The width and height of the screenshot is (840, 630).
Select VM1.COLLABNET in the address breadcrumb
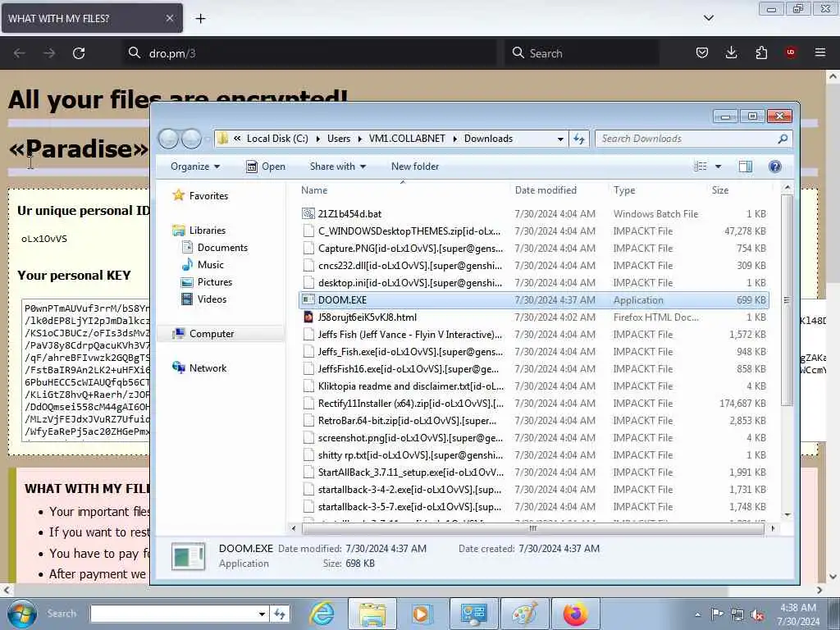coord(407,139)
